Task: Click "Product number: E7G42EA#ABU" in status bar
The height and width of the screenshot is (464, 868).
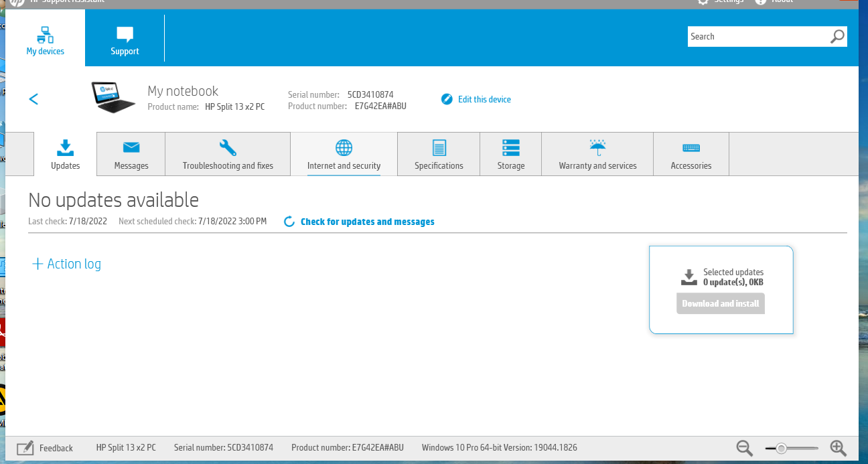Action: tap(348, 448)
